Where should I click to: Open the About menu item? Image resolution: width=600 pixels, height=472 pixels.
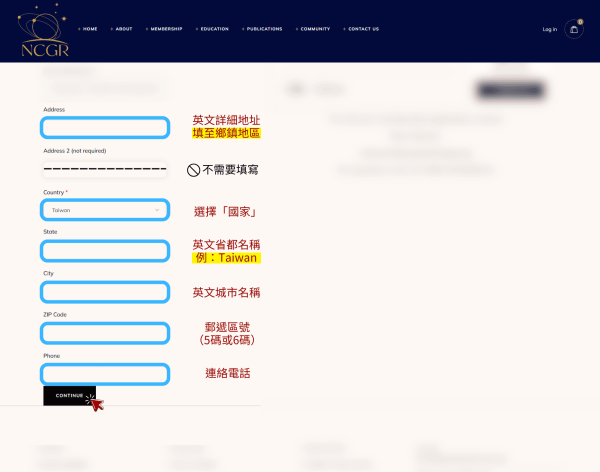[x=123, y=29]
